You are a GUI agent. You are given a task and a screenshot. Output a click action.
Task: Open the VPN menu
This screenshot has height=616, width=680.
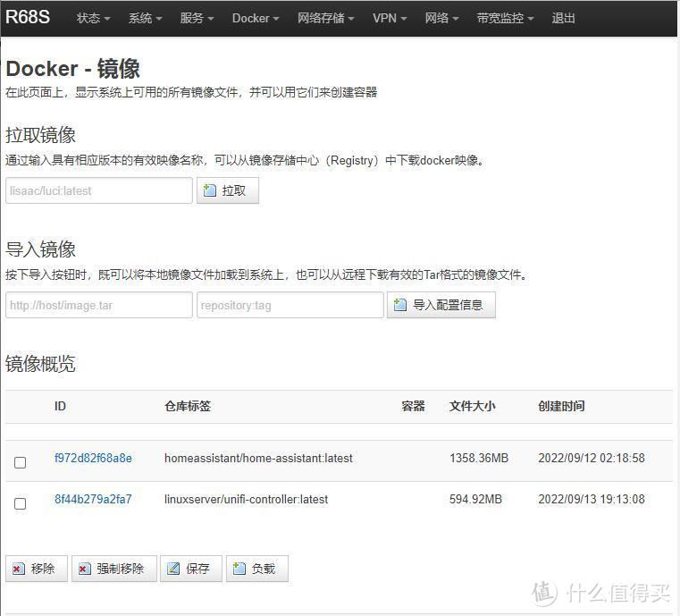390,18
